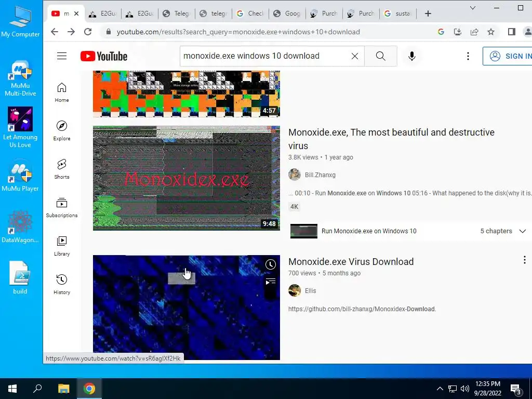Open "Monoxide.exe, The most beautiful and destructive virus" title
Viewport: 532px width, 399px height.
click(x=391, y=139)
